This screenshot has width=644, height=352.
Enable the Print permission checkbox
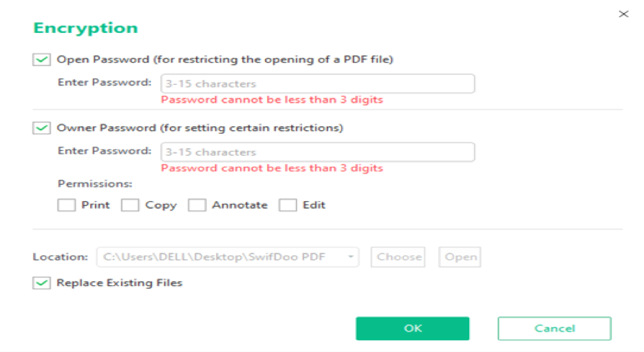pyautogui.click(x=67, y=205)
